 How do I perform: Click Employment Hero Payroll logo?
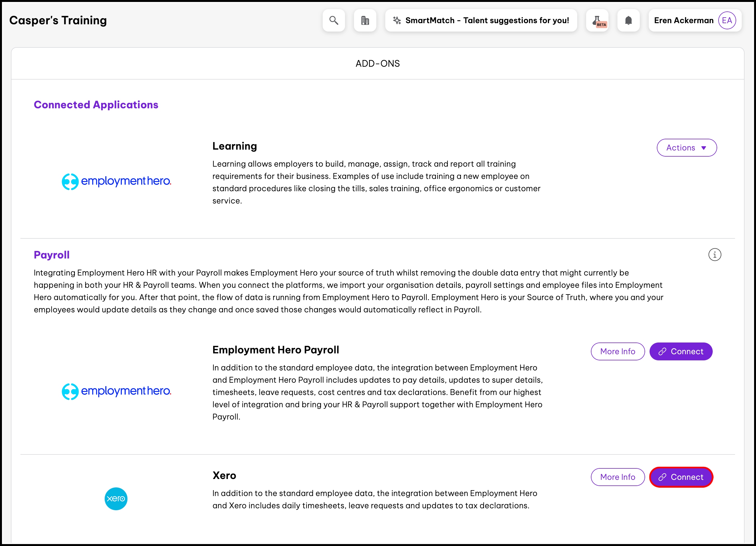pyautogui.click(x=116, y=391)
